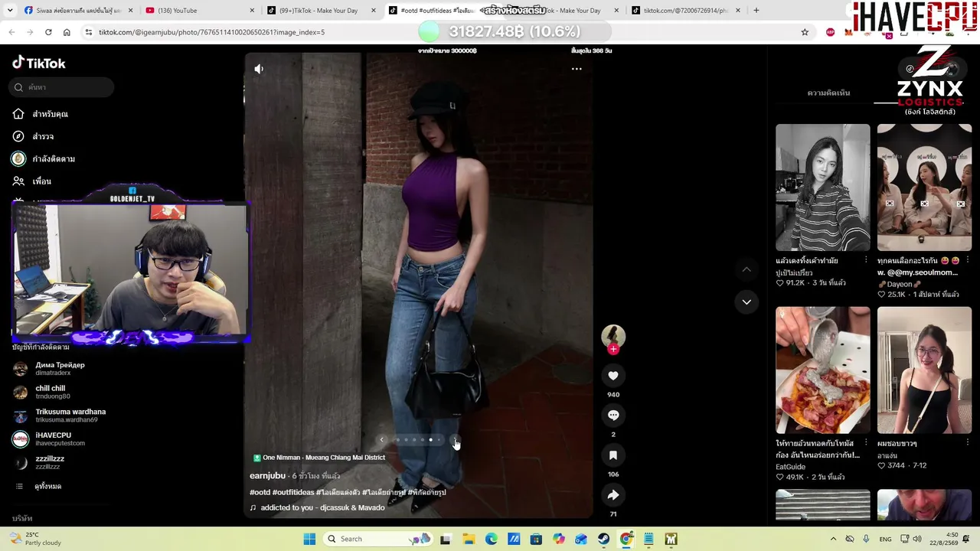Open the อาเม่น black-top video thumbnail
Viewport: 980px width, 551px height.
click(924, 370)
